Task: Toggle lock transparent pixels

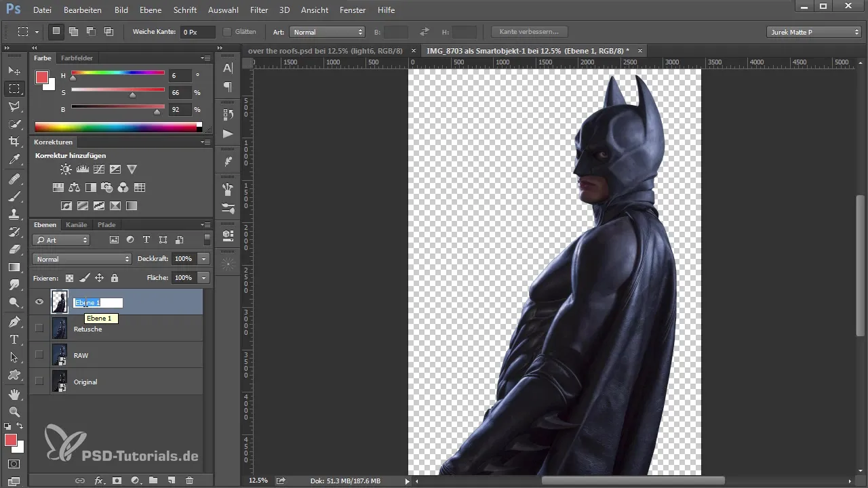Action: 69,278
